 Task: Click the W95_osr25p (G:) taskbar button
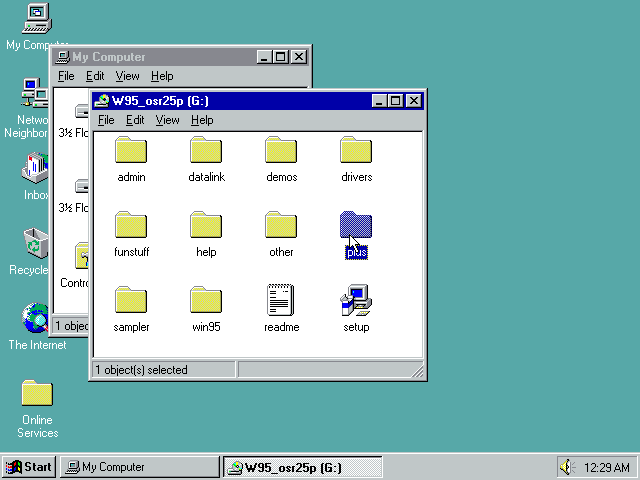click(302, 467)
